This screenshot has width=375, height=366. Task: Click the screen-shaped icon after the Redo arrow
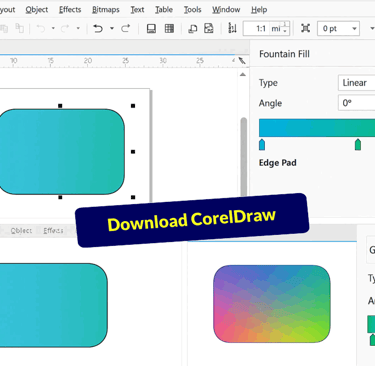tap(151, 29)
